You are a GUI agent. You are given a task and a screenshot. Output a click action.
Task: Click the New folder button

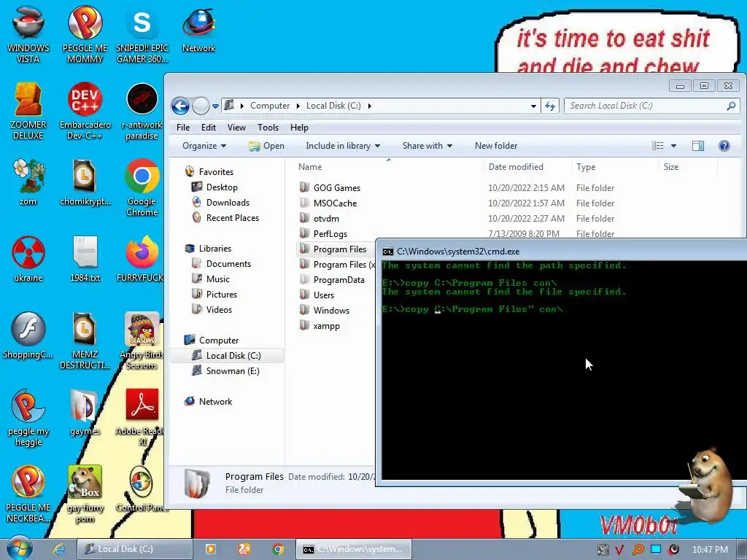coord(496,146)
